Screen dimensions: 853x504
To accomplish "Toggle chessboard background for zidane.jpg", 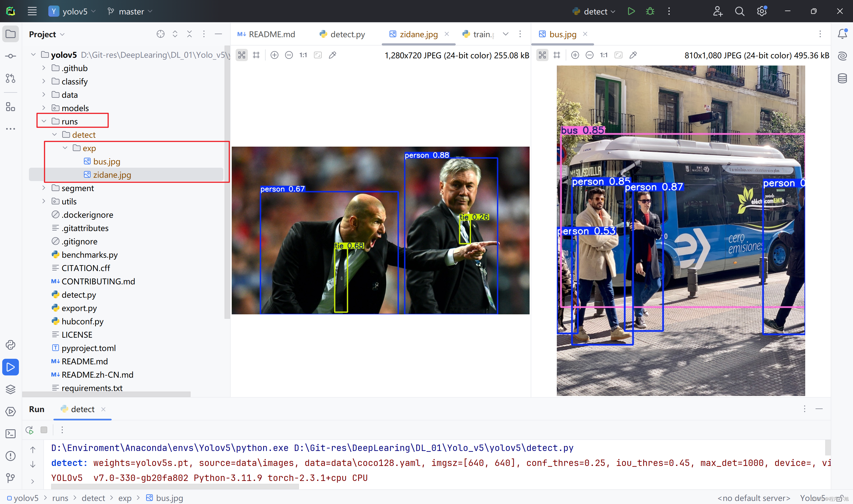I will point(242,55).
